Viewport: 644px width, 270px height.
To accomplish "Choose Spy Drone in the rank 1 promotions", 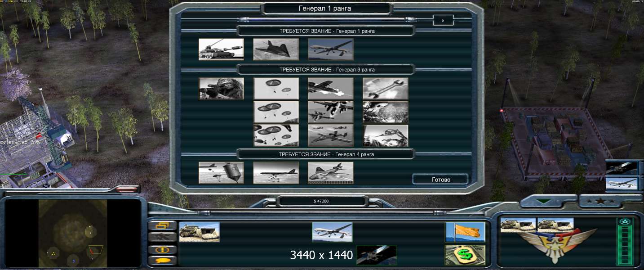I will tap(331, 49).
